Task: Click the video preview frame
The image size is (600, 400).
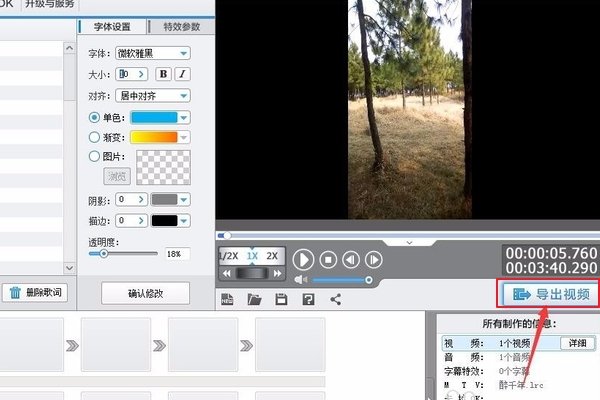Action: coord(410,109)
